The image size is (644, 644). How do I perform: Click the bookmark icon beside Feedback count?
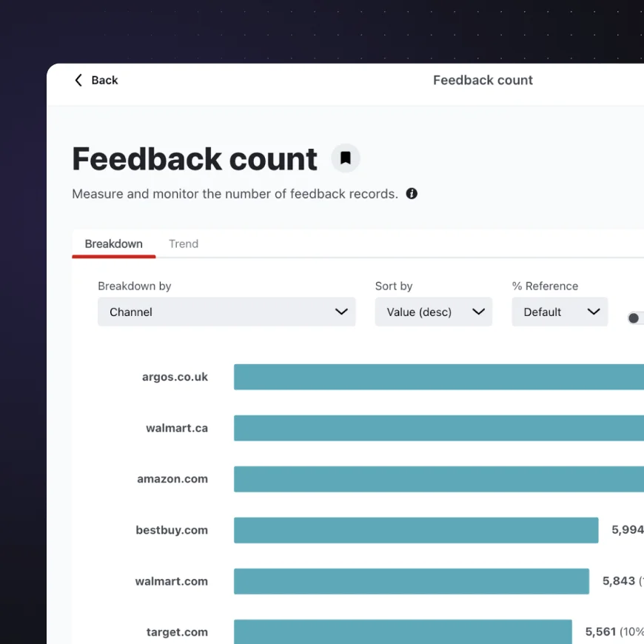(x=346, y=158)
